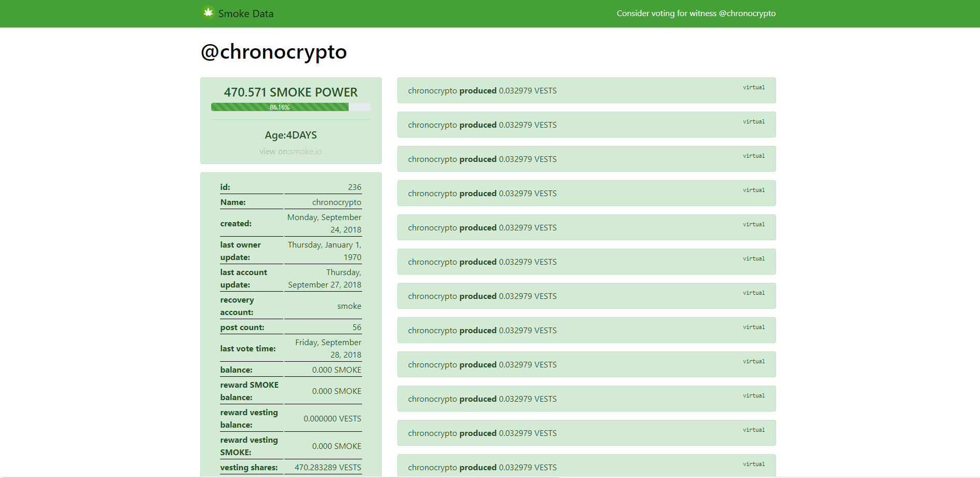The height and width of the screenshot is (478, 980).
Task: Click the 86.16% voting power progress bar
Action: point(291,107)
